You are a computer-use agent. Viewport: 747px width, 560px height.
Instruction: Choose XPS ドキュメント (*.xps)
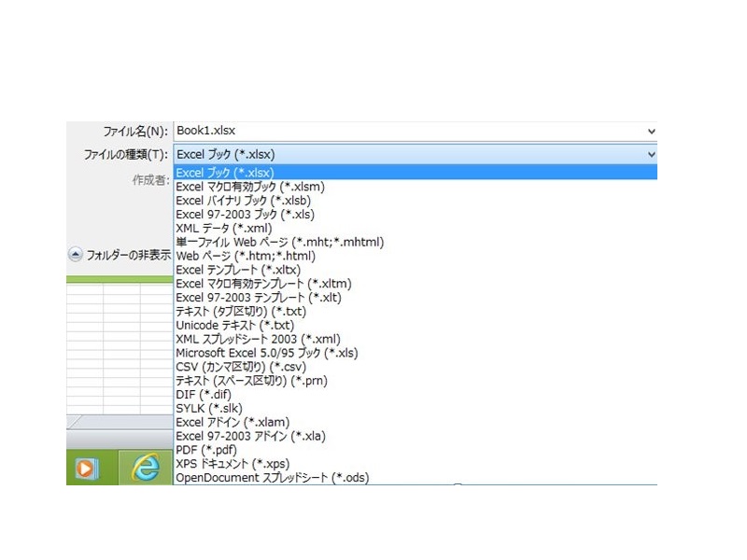233,463
